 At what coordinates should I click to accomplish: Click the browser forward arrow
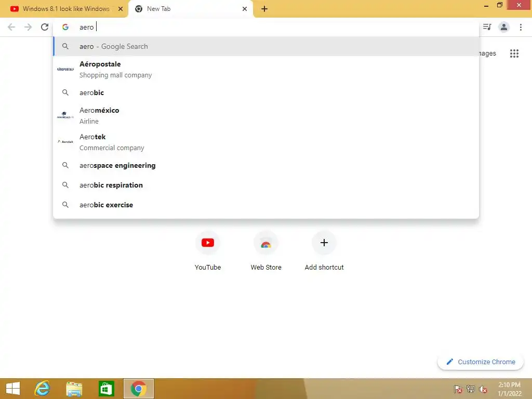tap(28, 27)
